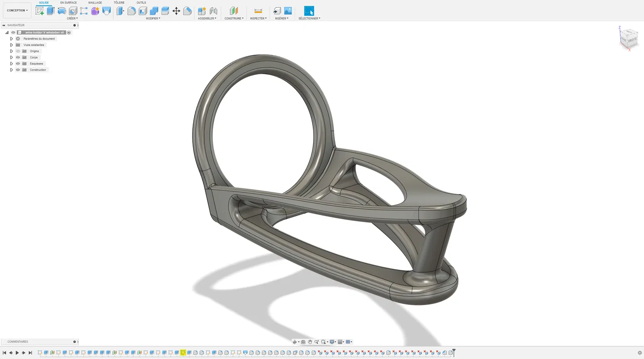Screen dimensions: 644x359
Task: Expand the Corps folder tree node
Action: click(x=11, y=57)
